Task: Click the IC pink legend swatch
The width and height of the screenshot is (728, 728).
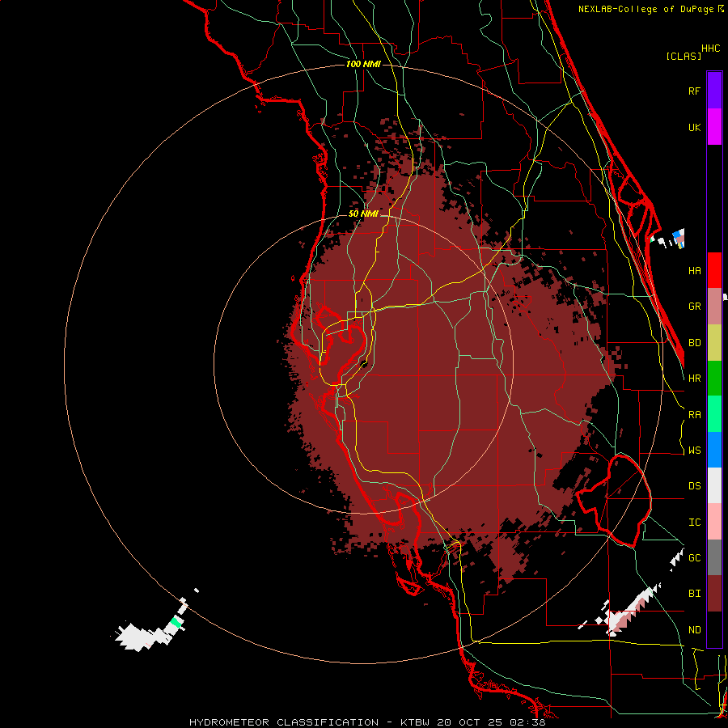Action: [x=714, y=522]
